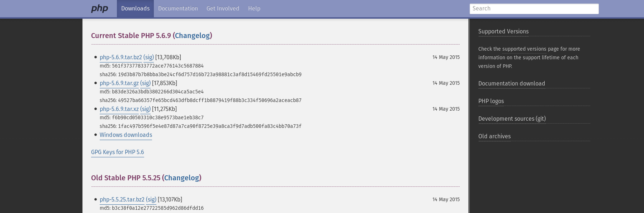Download php-5.6.9.tar.gz file
Viewport: 644px width, 213px height.
click(119, 83)
